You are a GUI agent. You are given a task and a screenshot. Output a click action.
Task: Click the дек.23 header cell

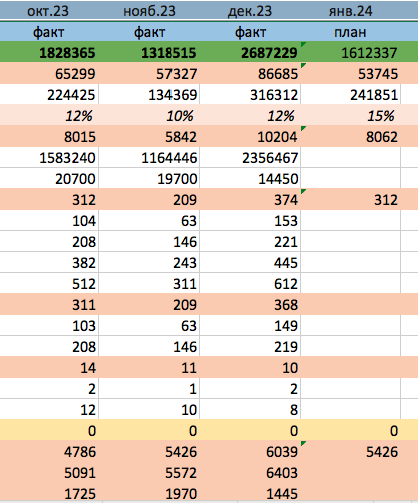[x=250, y=11]
